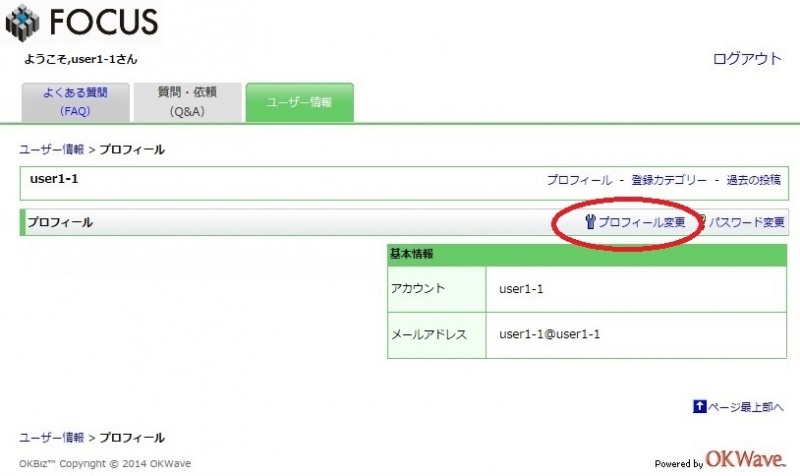Click the プロフィール breadcrumb text at top
Viewport: 800px width, 476px height.
click(x=132, y=149)
